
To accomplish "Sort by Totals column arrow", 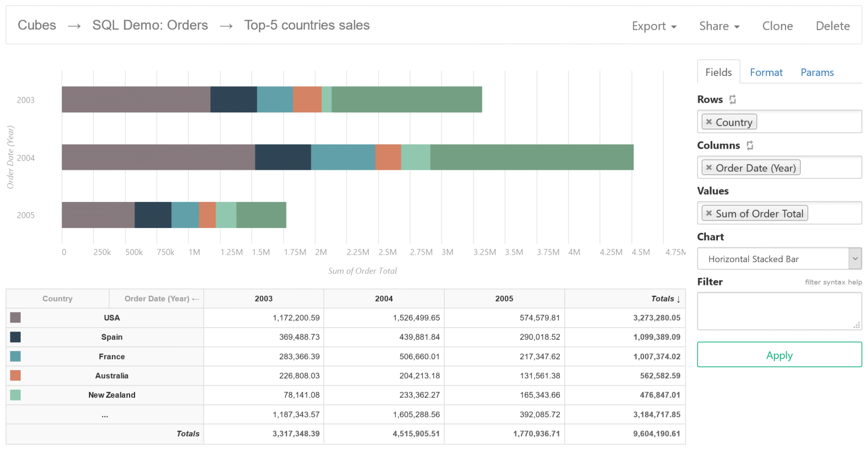I will (x=678, y=299).
